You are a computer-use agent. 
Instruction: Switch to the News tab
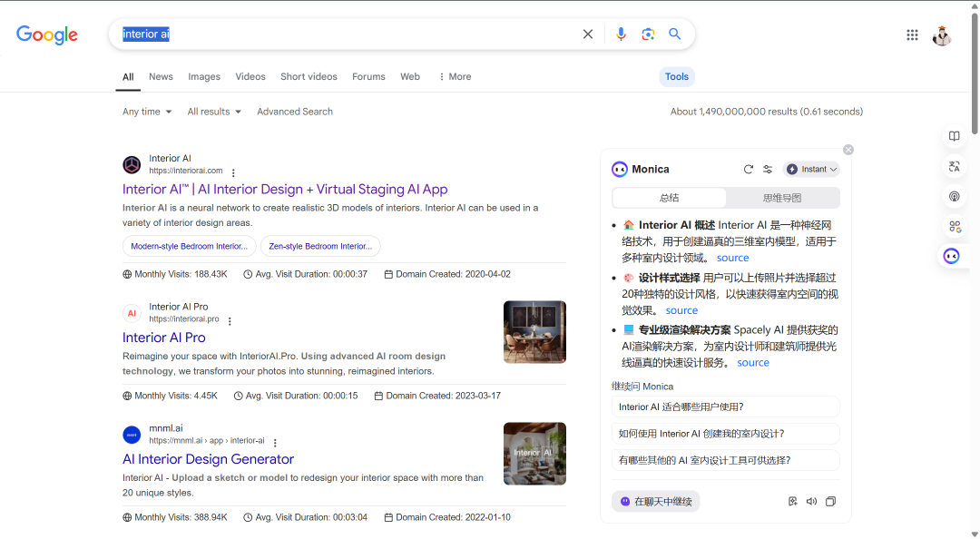pyautogui.click(x=161, y=76)
